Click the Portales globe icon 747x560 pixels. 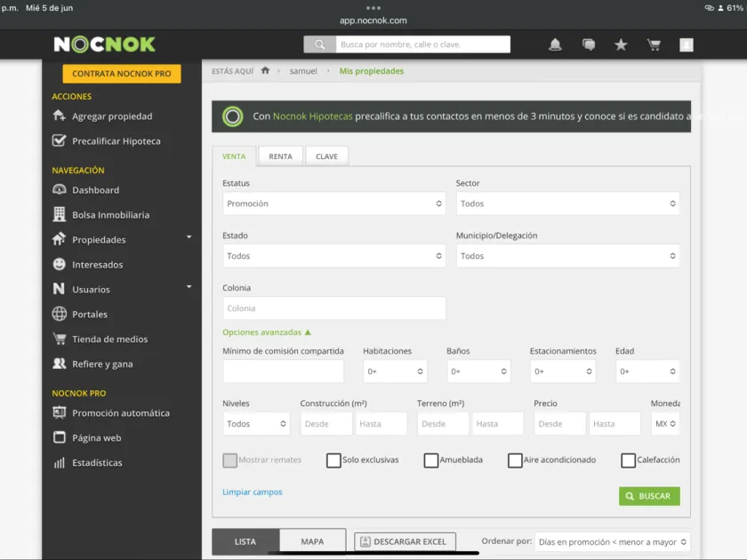pos(59,314)
